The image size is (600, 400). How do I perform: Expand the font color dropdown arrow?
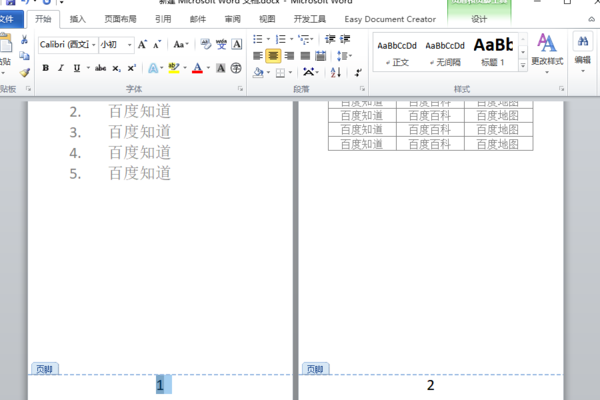pos(209,68)
